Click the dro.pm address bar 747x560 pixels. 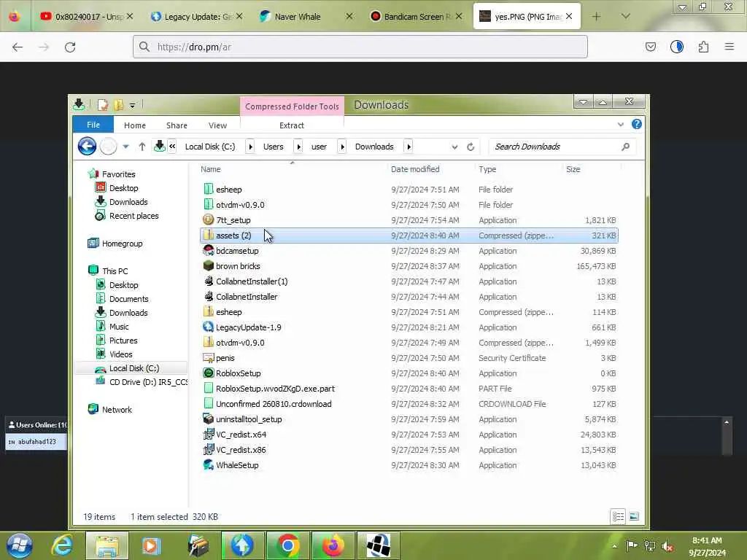(x=360, y=47)
